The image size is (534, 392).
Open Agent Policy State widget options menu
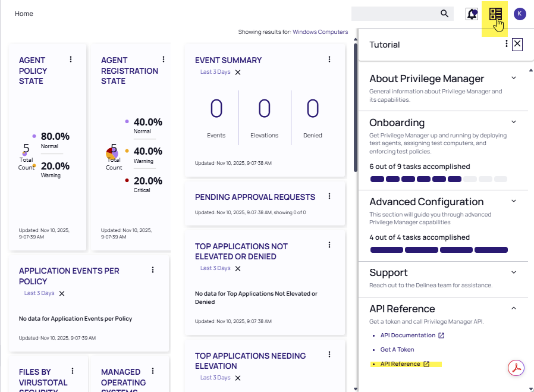[71, 59]
